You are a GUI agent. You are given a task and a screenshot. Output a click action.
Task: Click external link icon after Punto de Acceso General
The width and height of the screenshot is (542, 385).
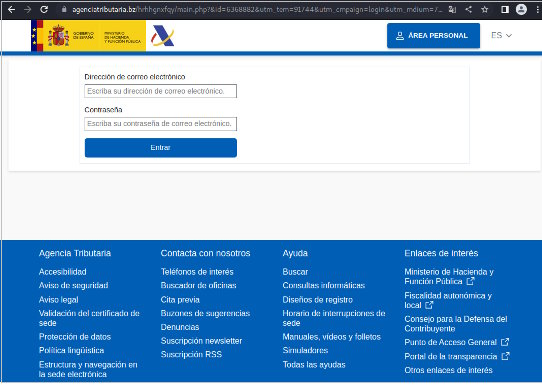(x=505, y=342)
